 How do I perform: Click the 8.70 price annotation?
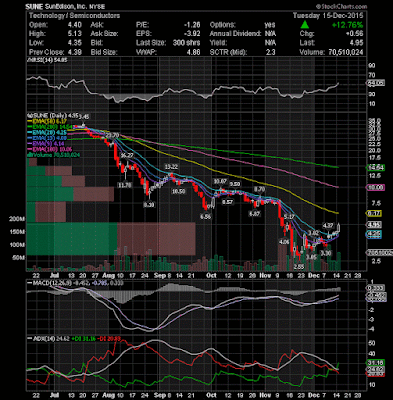pyautogui.click(x=260, y=189)
